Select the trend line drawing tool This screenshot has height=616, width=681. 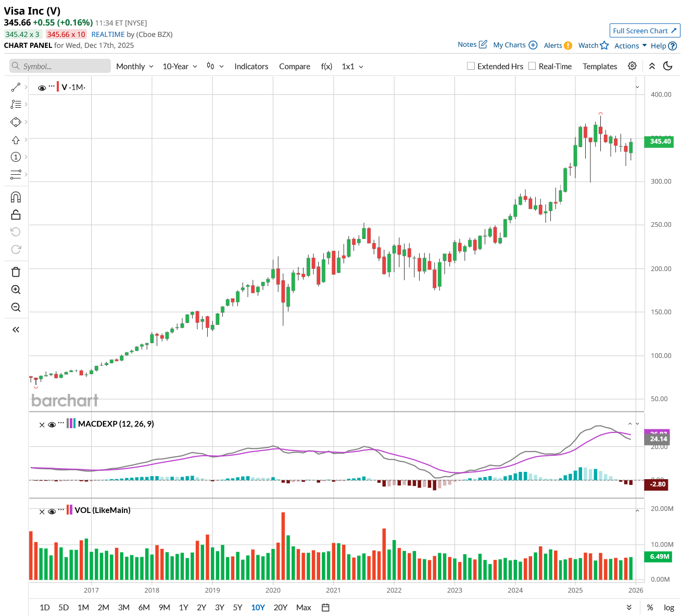tap(16, 87)
